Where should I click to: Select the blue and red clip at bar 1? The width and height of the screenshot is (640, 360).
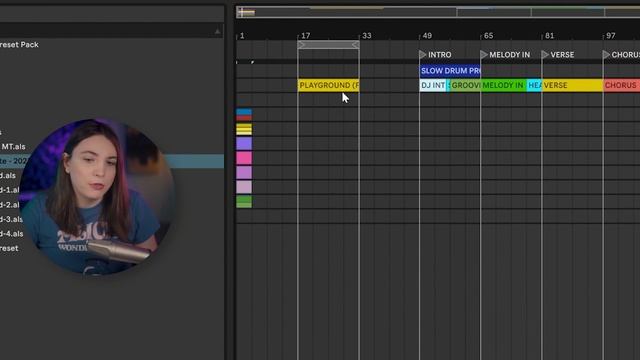click(244, 115)
